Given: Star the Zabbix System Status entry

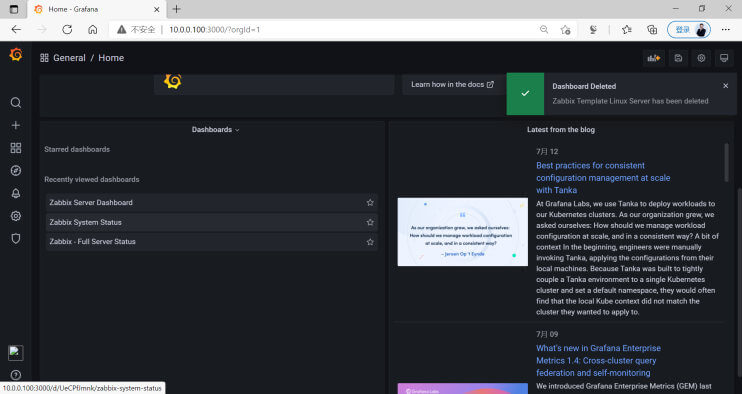Looking at the screenshot, I should tap(370, 222).
